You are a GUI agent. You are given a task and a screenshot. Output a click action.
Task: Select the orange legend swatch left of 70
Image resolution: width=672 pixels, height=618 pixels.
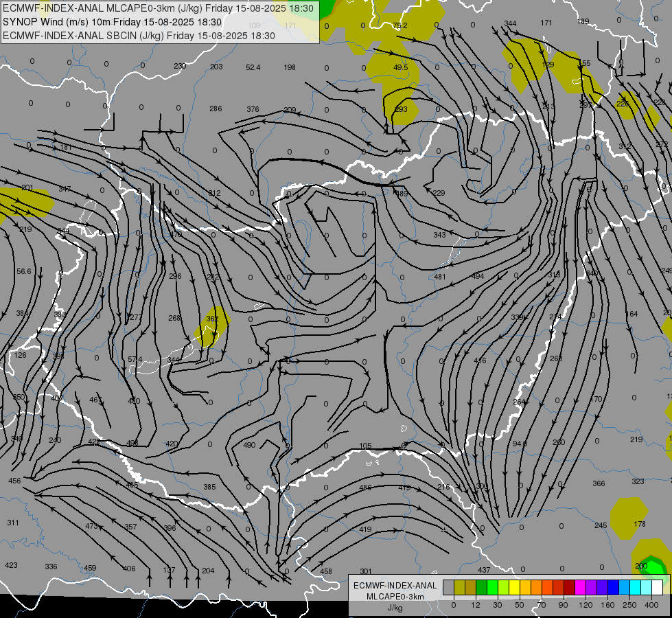coord(537,587)
